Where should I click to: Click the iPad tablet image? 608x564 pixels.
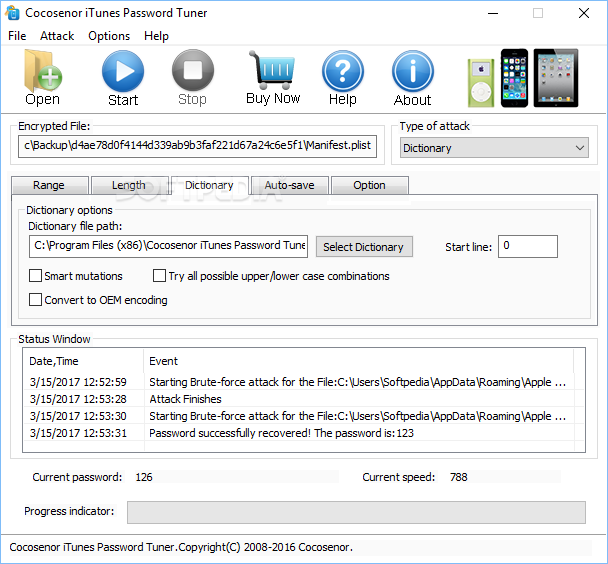[556, 78]
